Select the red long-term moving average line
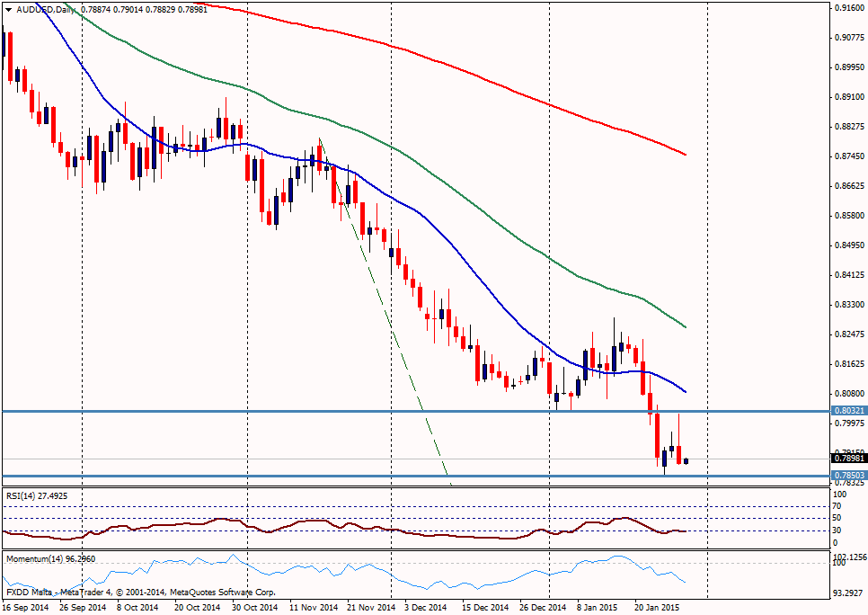 [449, 65]
